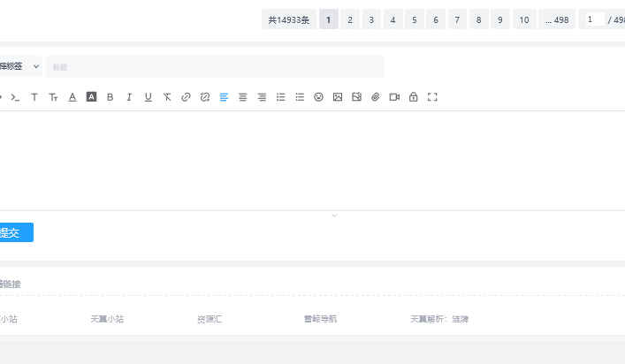Screen dimensions: 625x364
Task: Insert a video into the post
Action: point(394,97)
